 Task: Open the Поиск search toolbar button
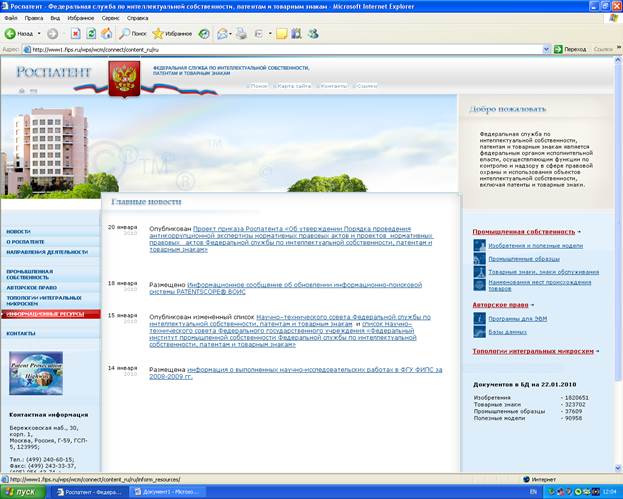click(x=133, y=34)
